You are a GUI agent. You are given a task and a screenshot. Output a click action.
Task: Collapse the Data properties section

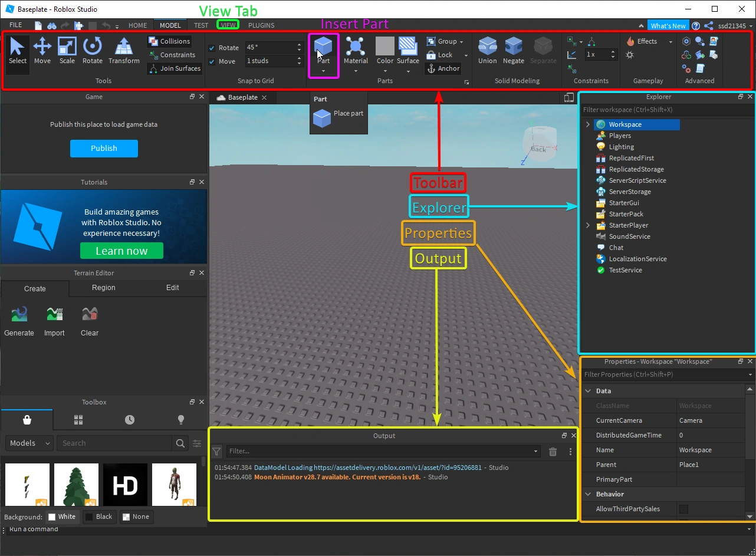pyautogui.click(x=588, y=391)
